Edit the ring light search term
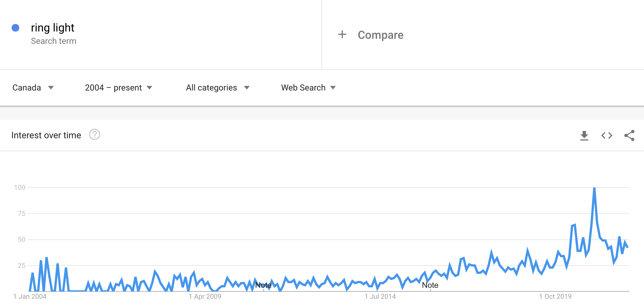Image resolution: width=644 pixels, height=308 pixels. point(53,28)
